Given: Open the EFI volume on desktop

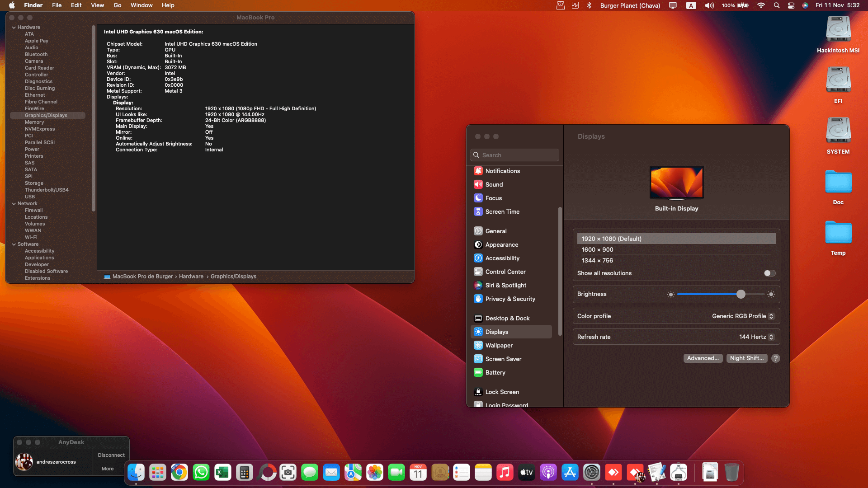Looking at the screenshot, I should point(838,85).
